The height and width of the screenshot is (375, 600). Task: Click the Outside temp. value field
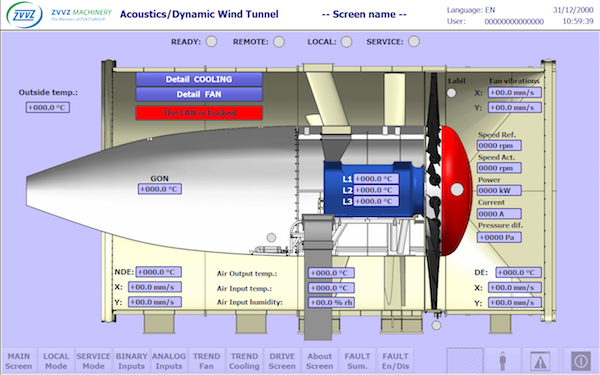coord(48,108)
